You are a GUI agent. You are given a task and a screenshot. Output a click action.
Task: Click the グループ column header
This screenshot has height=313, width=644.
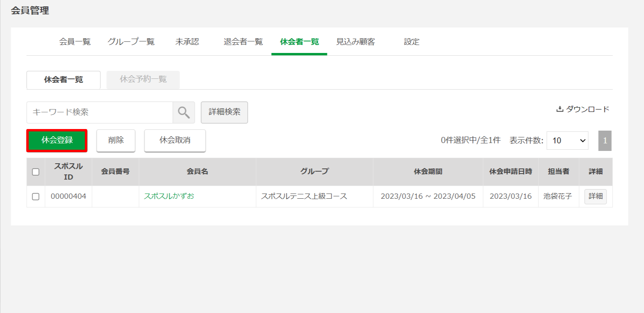tap(315, 172)
